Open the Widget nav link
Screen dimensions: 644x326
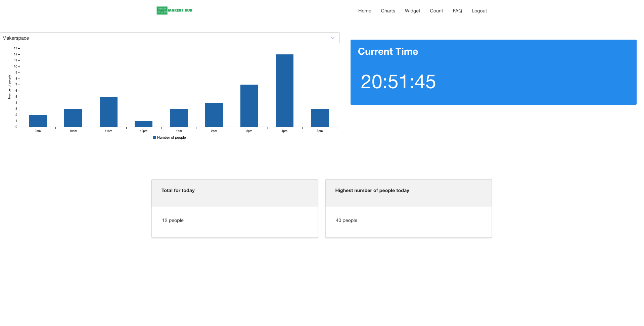click(412, 11)
